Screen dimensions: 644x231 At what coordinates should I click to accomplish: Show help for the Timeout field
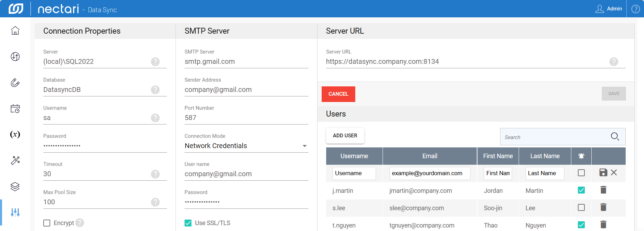pos(155,174)
